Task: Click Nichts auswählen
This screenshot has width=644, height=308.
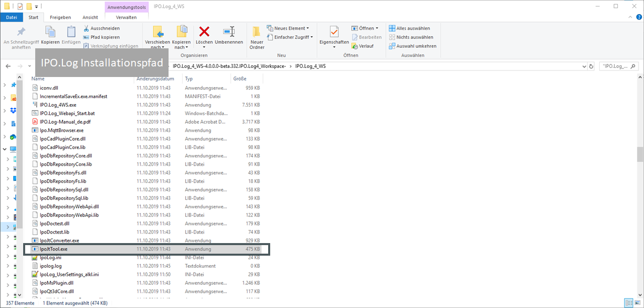Action: tap(411, 37)
